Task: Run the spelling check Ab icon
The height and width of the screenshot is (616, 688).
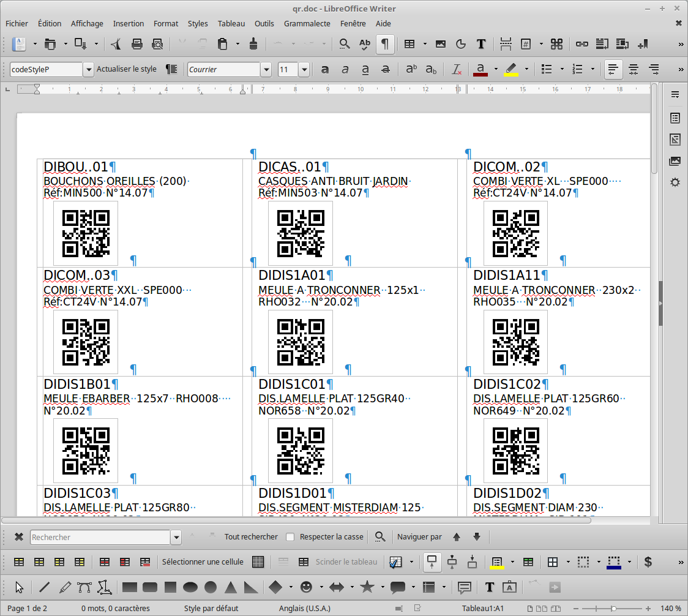Action: click(x=365, y=44)
